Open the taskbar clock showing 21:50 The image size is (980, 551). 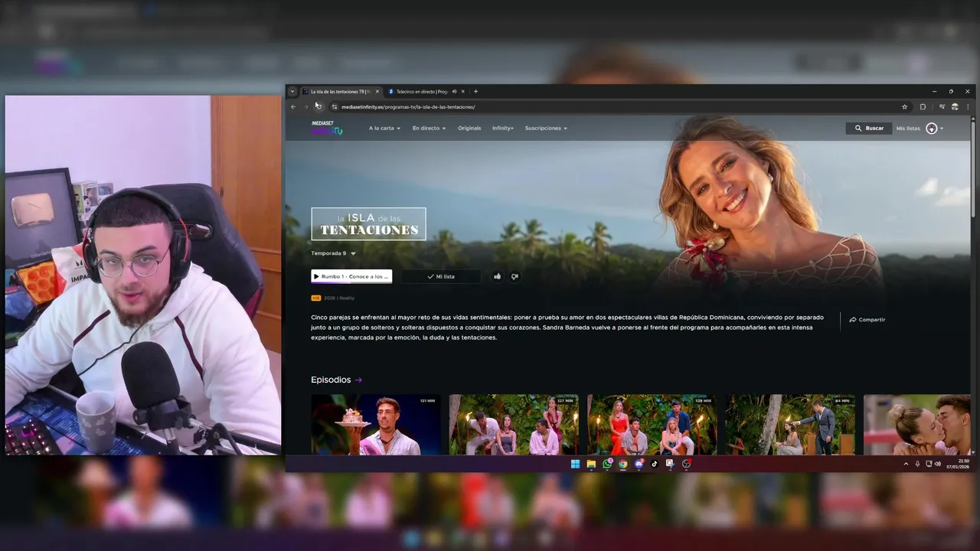tap(958, 464)
